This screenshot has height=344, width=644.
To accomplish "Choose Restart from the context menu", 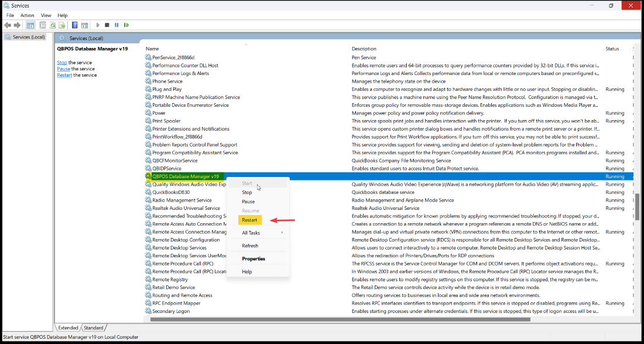I will [249, 220].
